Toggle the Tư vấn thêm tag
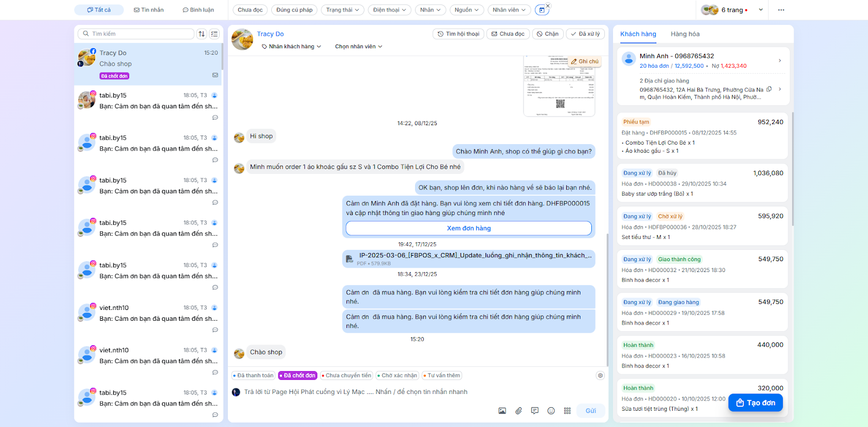 442,376
